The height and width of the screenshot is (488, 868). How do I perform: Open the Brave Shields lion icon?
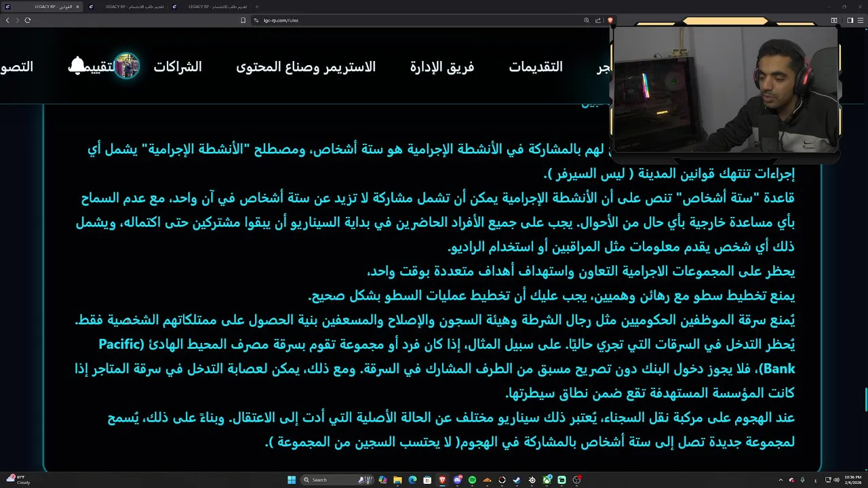610,20
